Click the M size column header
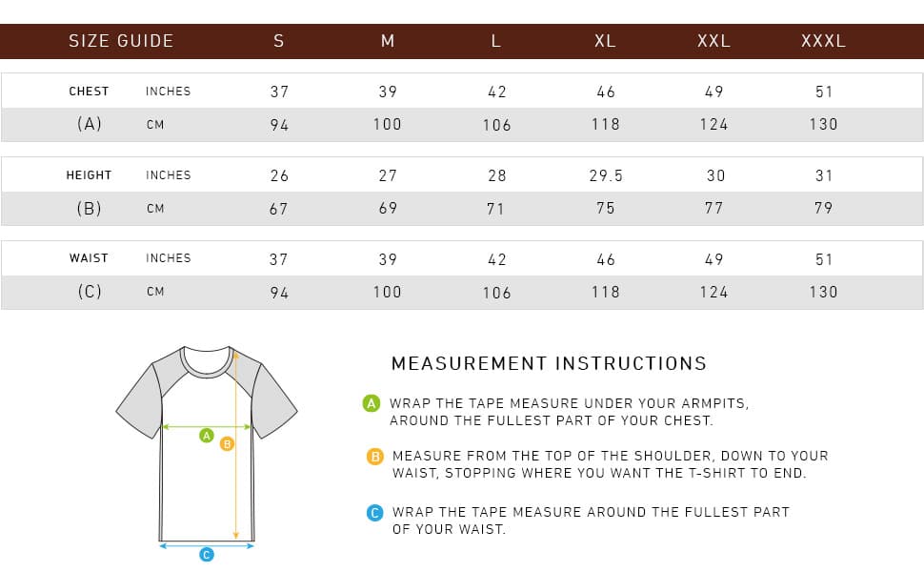Viewport: 924px width, 572px height. tap(388, 41)
